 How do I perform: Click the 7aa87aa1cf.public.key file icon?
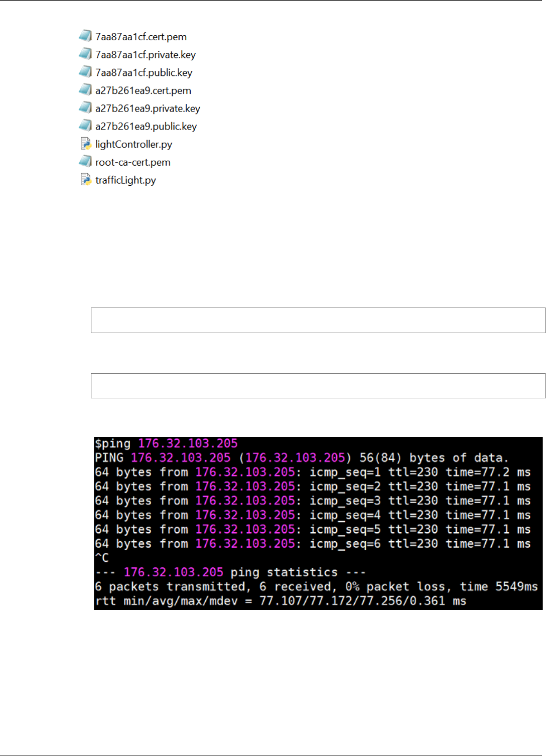(x=85, y=71)
